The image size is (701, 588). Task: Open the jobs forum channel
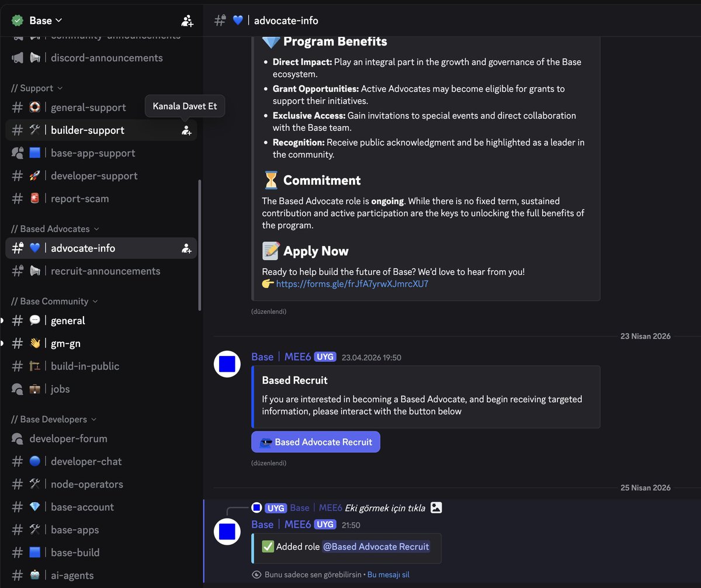[x=101, y=389]
